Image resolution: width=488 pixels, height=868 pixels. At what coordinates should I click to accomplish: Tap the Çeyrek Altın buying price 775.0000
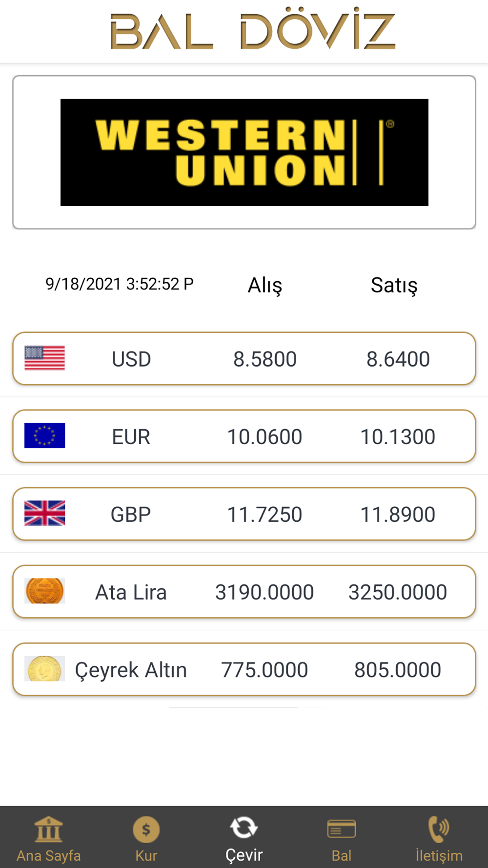click(x=264, y=670)
